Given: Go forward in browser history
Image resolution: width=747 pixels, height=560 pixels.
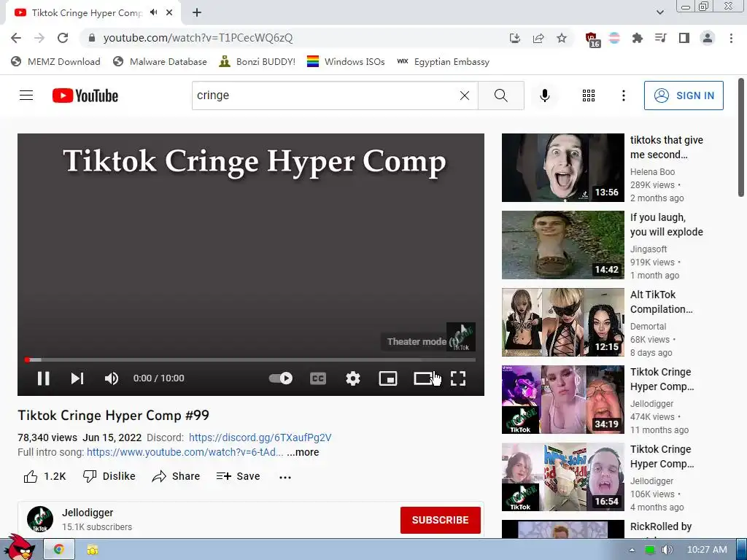Looking at the screenshot, I should 39,38.
